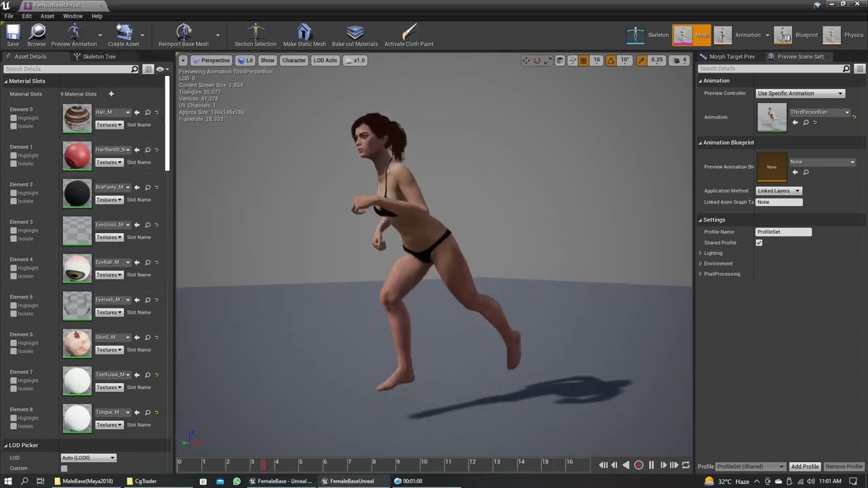This screenshot has height=488, width=868.
Task: Switch to the Physics editor mode
Action: [x=842, y=35]
